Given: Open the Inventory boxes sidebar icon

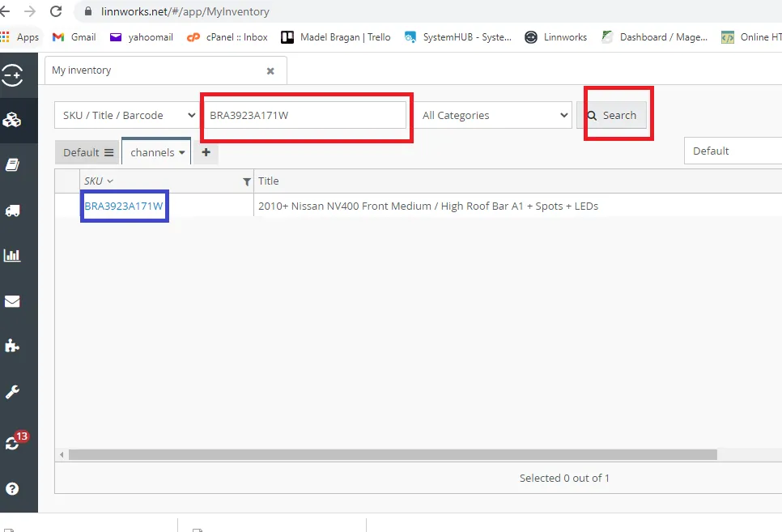Looking at the screenshot, I should [x=12, y=120].
